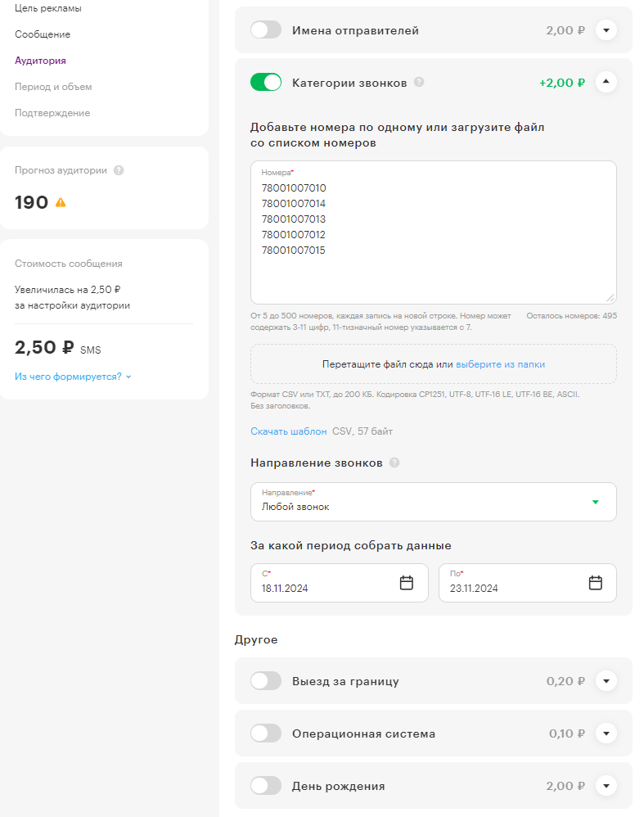Image resolution: width=644 pixels, height=817 pixels.
Task: Open the calendar icon for start date
Action: click(406, 582)
